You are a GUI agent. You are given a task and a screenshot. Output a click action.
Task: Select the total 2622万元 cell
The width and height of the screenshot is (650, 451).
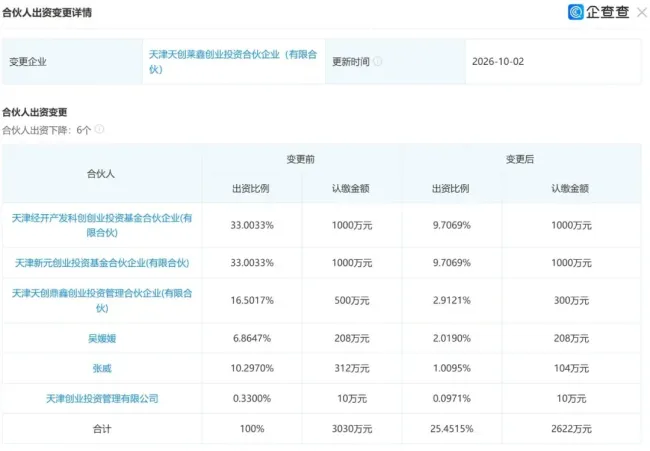click(x=571, y=429)
